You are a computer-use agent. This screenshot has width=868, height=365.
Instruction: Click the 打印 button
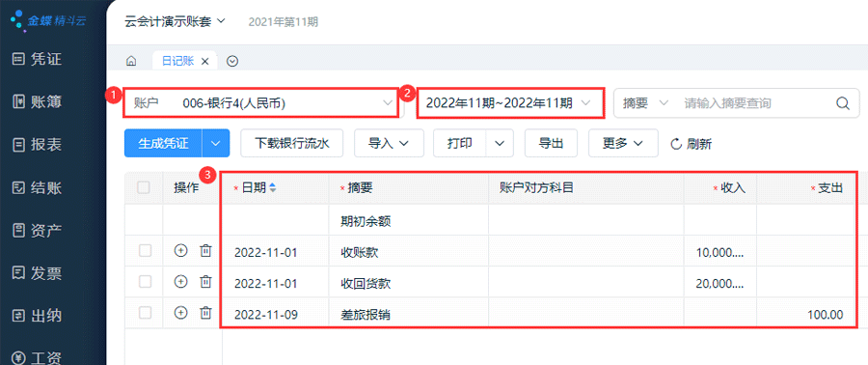[x=459, y=144]
